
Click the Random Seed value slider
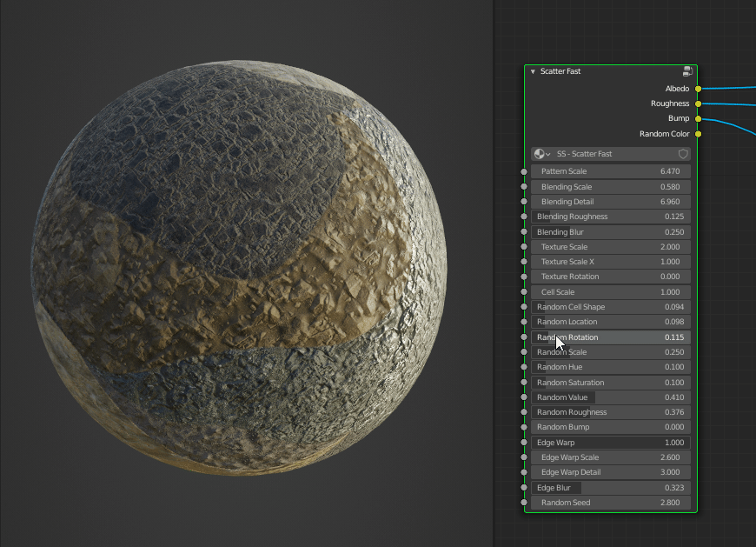click(x=608, y=502)
